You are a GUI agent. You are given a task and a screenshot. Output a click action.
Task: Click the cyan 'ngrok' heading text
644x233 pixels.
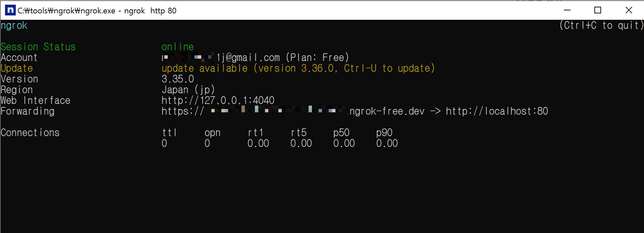click(x=14, y=26)
